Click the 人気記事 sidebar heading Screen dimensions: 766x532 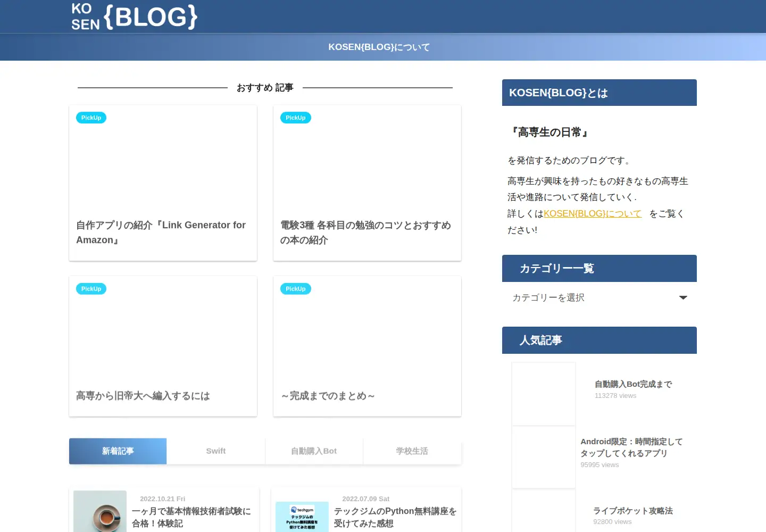(x=600, y=340)
